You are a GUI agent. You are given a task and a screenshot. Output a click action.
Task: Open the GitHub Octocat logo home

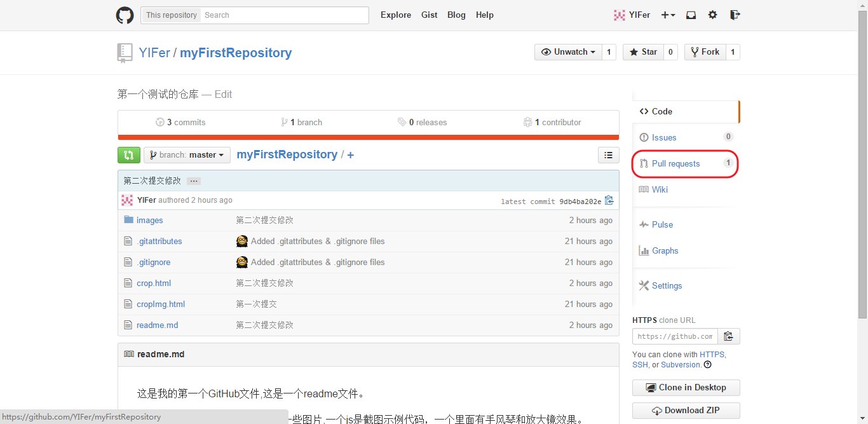pyautogui.click(x=125, y=15)
